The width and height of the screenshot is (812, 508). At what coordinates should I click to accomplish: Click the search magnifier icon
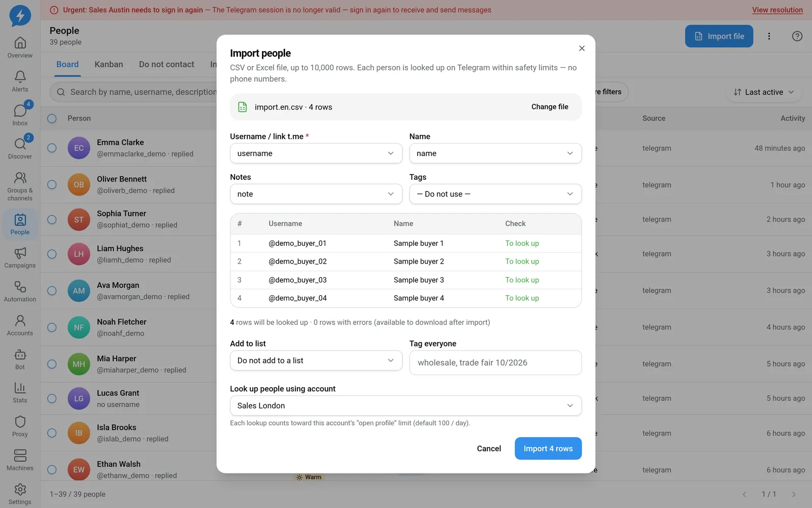click(x=61, y=92)
